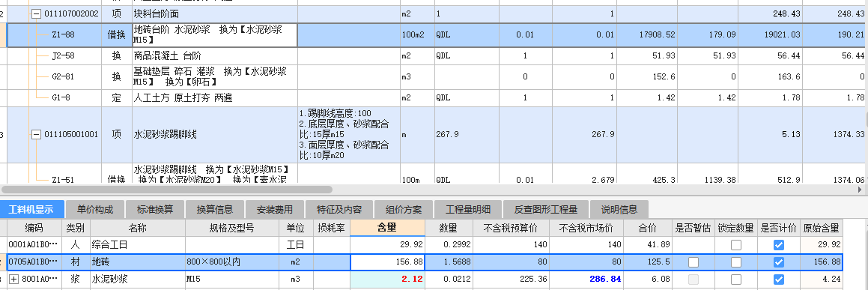Click the 19021.03 cell in Z1-88 row
This screenshot has width=868, height=290.
768,35
